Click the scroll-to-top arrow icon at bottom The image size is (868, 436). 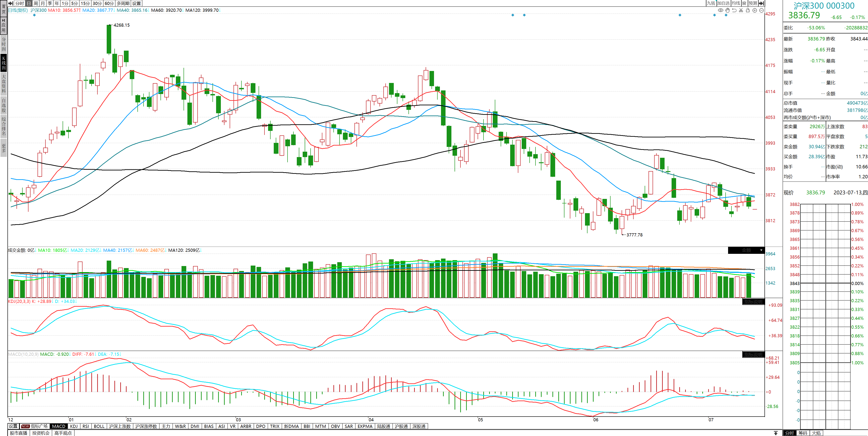pyautogui.click(x=776, y=433)
